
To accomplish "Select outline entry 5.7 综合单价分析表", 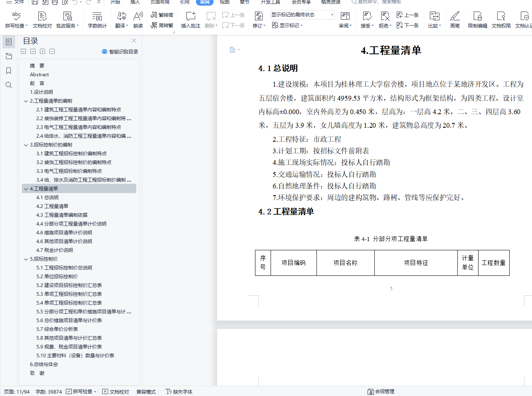I will (x=57, y=329).
